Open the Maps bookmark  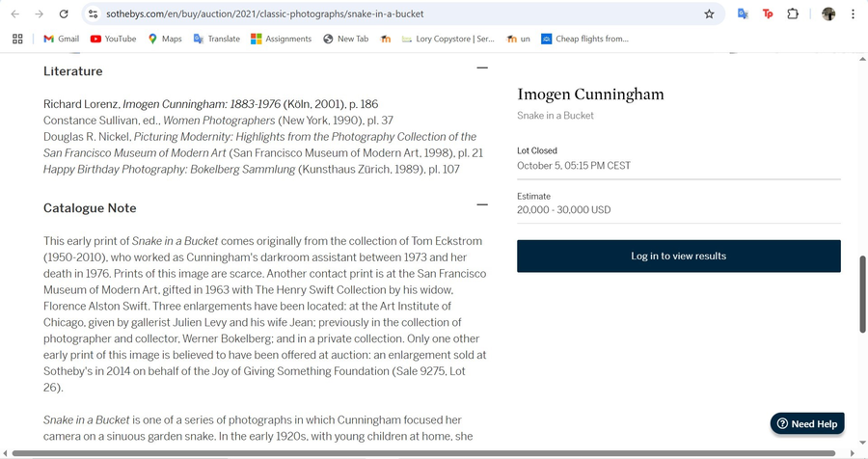tap(164, 39)
